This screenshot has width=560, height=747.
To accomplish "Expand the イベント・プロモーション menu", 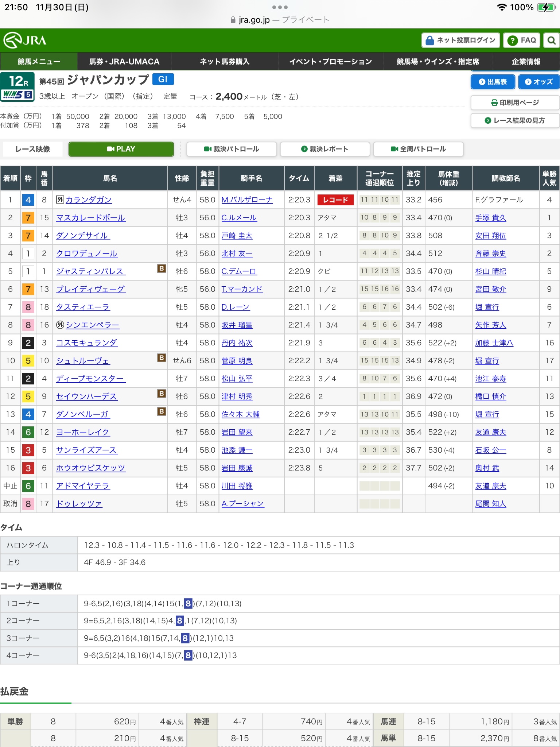I will (x=330, y=62).
